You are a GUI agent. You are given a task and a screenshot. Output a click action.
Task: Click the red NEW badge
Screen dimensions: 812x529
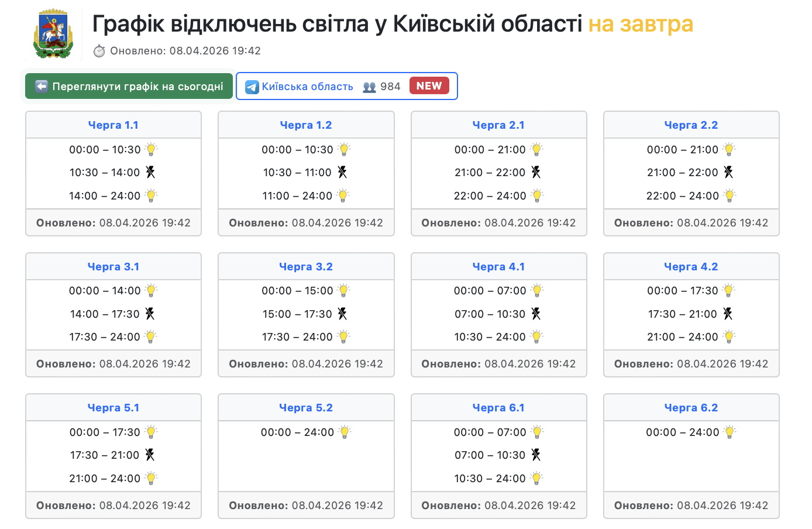pos(429,86)
